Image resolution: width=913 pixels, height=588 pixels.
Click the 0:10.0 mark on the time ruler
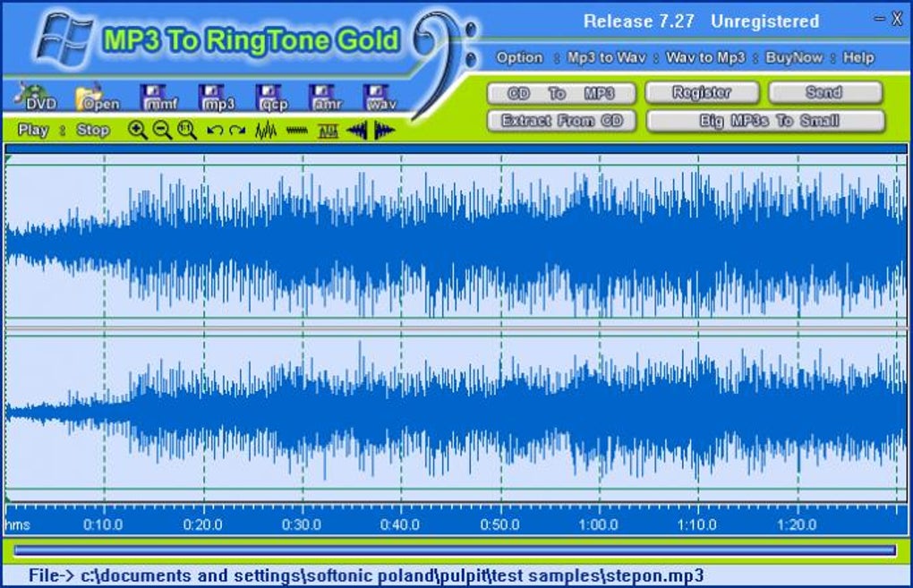pos(103,524)
